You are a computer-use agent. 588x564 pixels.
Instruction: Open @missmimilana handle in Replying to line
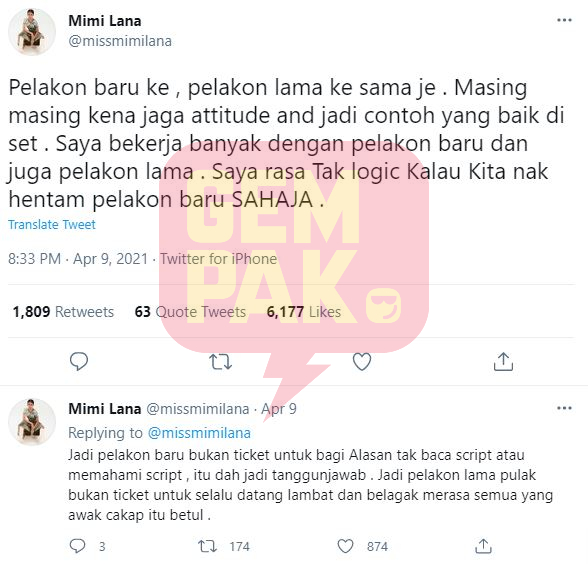point(199,433)
